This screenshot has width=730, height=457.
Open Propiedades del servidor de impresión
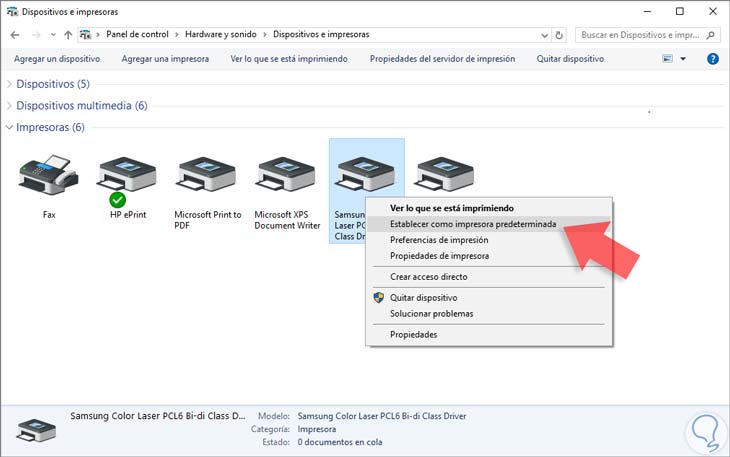click(x=442, y=59)
